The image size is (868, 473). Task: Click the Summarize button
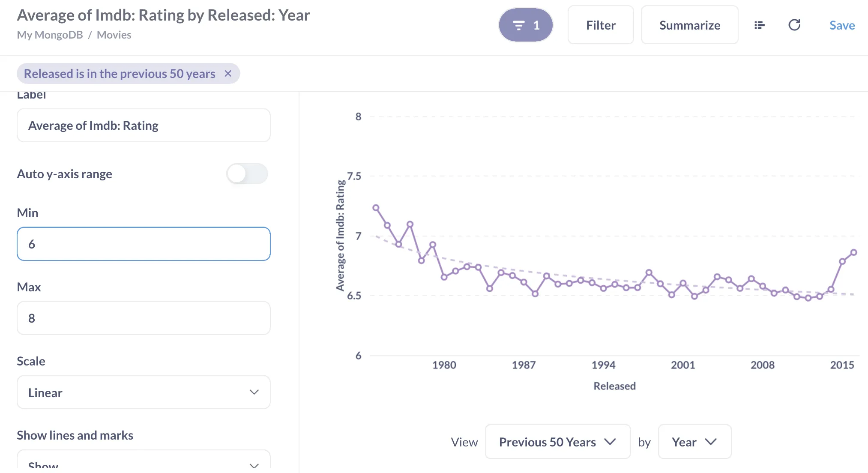click(689, 25)
